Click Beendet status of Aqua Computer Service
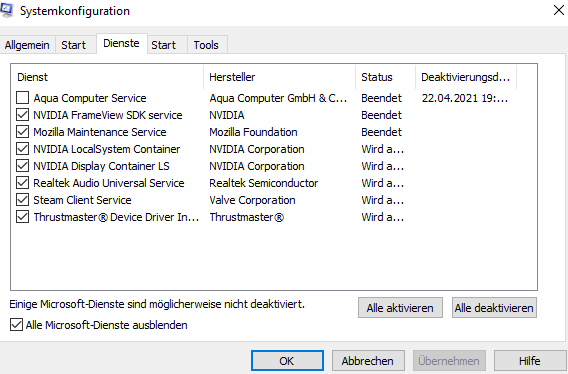This screenshot has width=568, height=374. [x=381, y=98]
